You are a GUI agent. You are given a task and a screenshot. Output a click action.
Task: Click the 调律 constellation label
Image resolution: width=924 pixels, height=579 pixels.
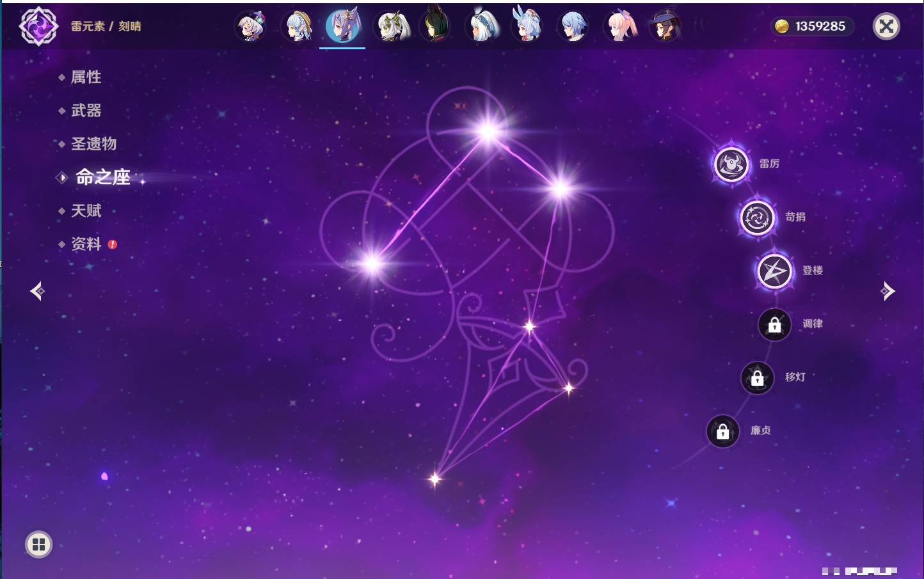coord(813,324)
